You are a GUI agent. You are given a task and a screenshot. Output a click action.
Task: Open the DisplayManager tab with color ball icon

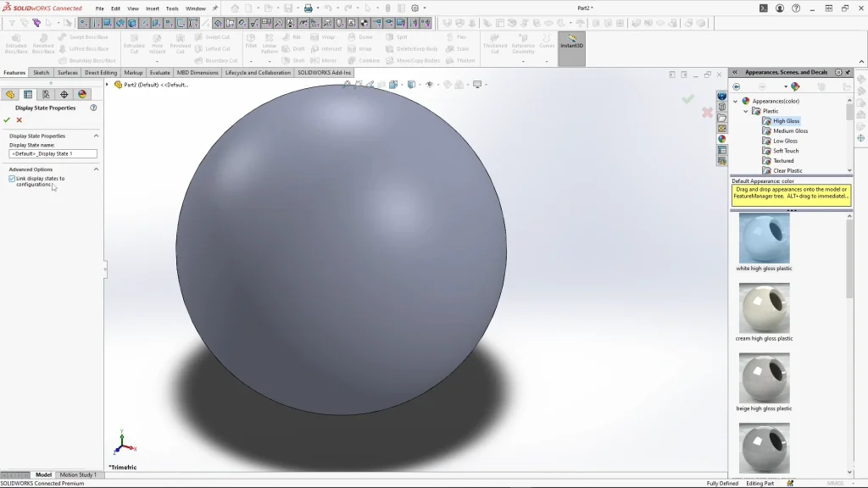82,95
